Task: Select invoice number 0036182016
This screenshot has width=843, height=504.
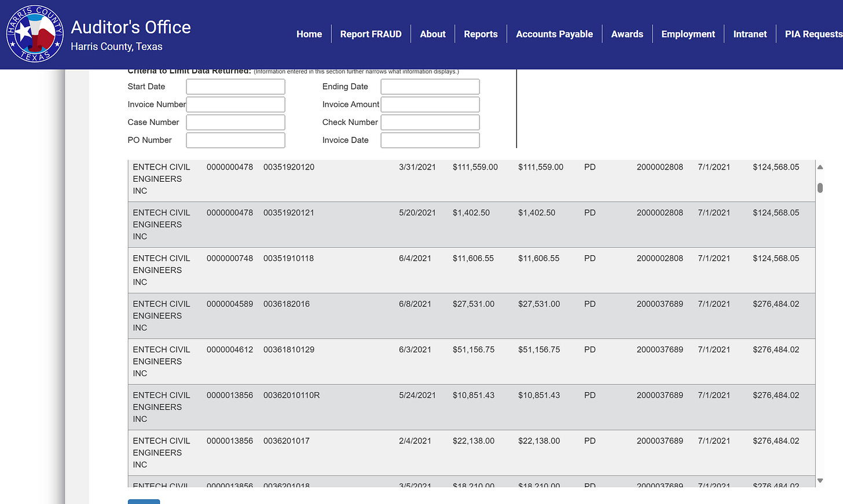Action: coord(287,304)
